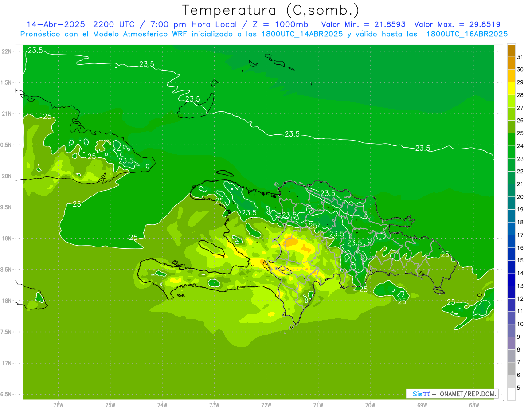Click the legend value "5"
The height and width of the screenshot is (411, 532).
tap(519, 388)
